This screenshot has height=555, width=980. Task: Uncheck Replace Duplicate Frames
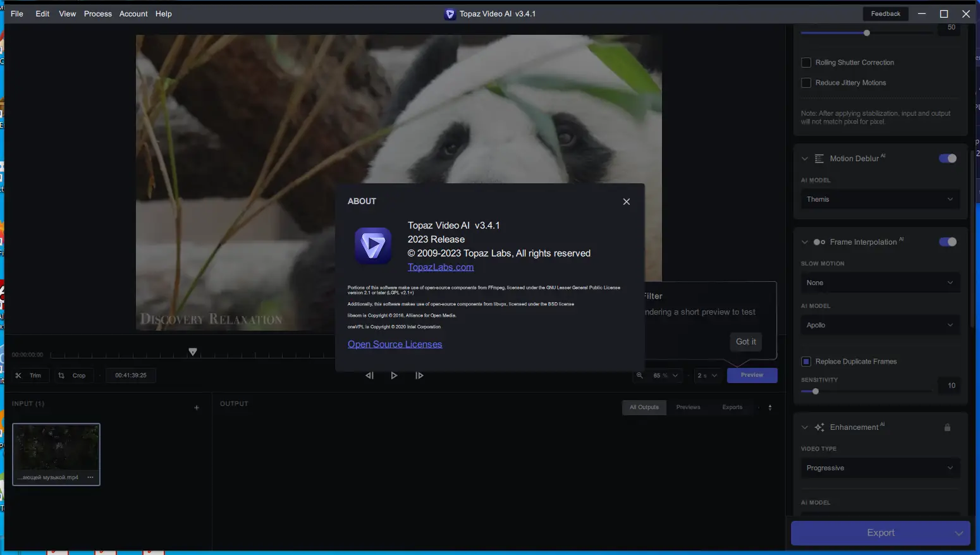tap(806, 362)
